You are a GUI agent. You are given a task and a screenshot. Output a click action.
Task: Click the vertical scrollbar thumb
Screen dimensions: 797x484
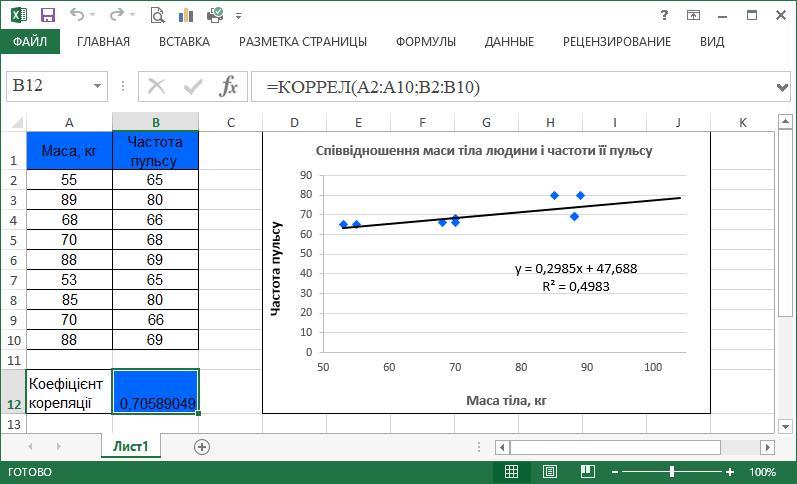785,224
